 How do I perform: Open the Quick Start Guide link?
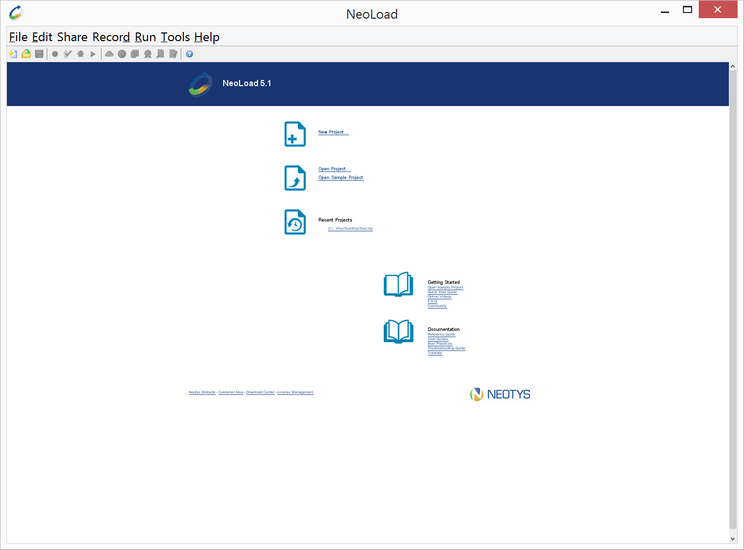coord(442,292)
